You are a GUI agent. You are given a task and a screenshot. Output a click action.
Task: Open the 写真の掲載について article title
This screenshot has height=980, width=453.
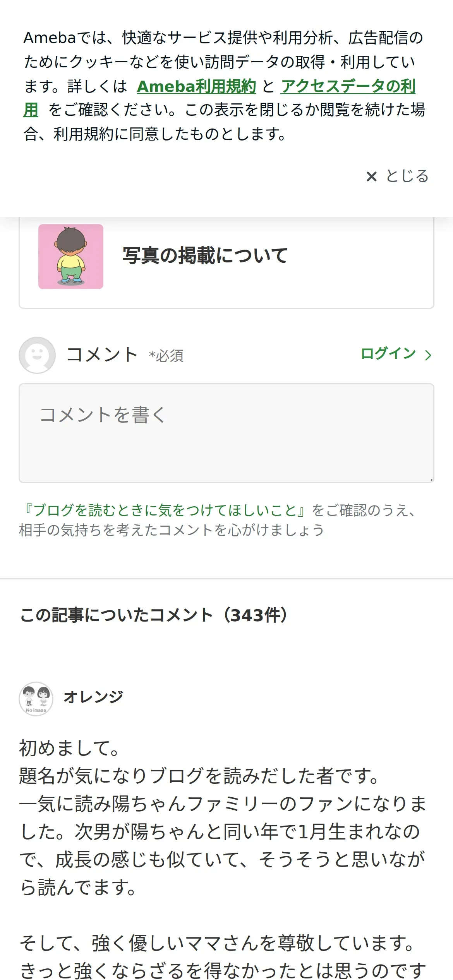click(205, 256)
